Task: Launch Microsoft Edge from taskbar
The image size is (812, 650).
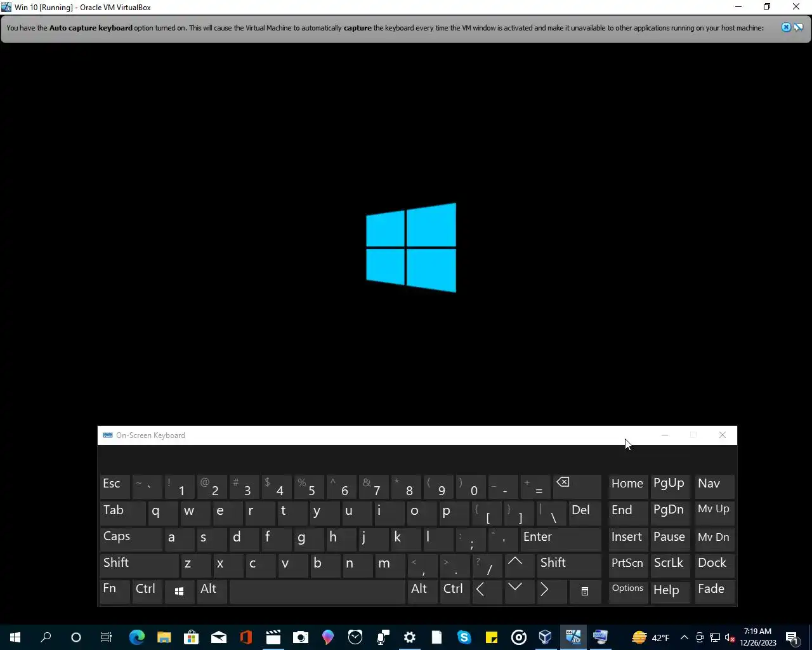Action: (137, 637)
